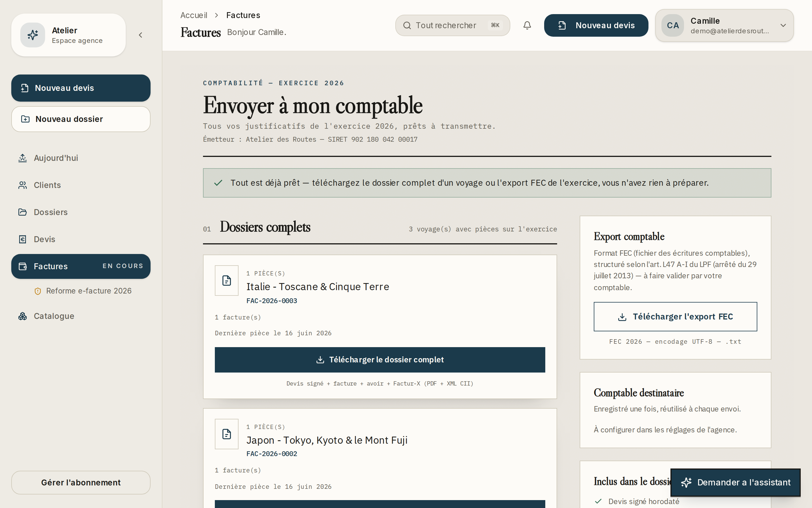Click the Atelier sparkle logo icon
The image size is (812, 508).
[32, 35]
